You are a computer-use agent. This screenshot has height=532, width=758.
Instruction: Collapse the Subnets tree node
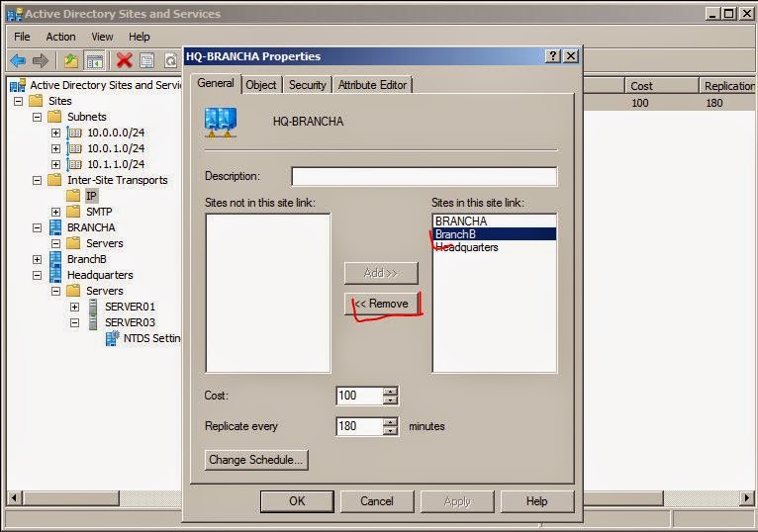tap(38, 117)
